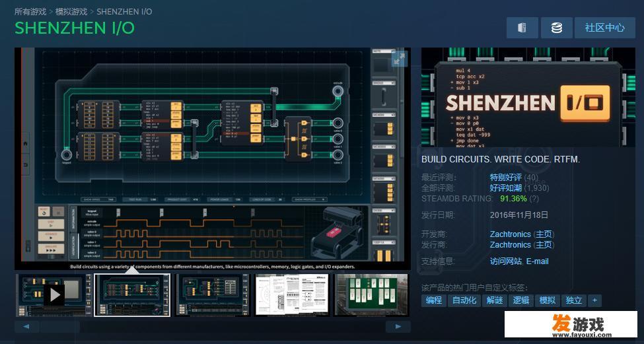Select the 逻辑 tag

pyautogui.click(x=520, y=300)
